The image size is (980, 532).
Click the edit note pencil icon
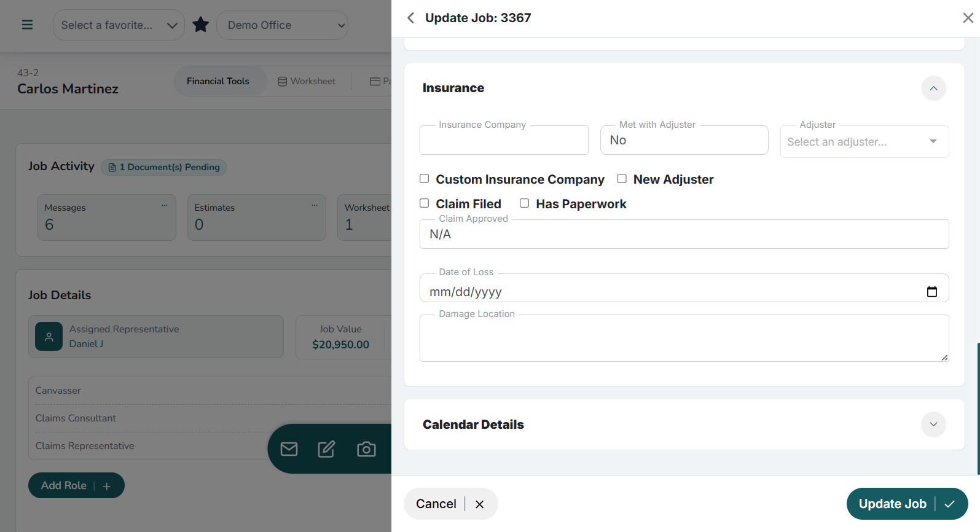coord(326,449)
